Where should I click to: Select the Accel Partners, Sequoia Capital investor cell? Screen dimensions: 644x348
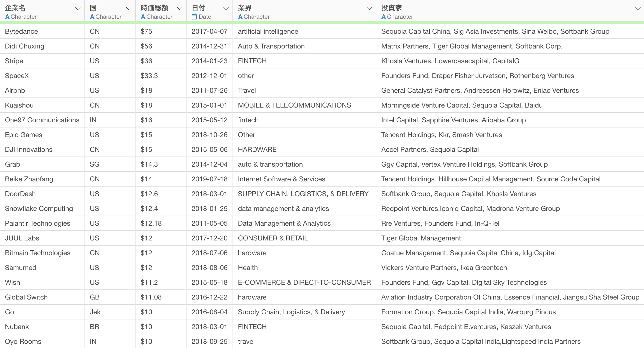pyautogui.click(x=510, y=149)
